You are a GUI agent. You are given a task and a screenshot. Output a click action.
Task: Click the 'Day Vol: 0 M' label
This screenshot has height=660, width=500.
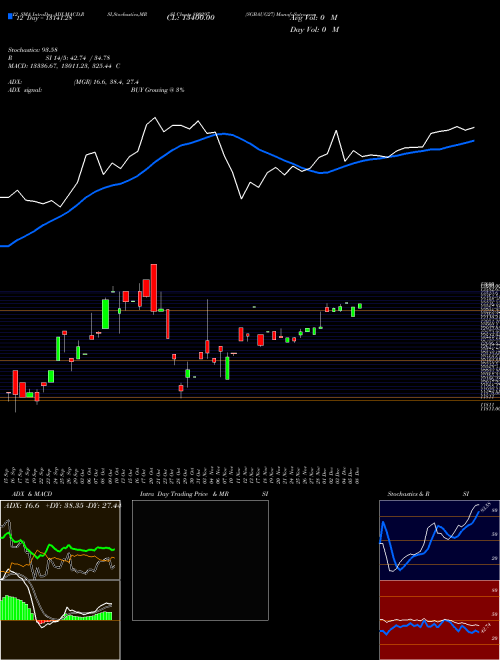(x=314, y=29)
